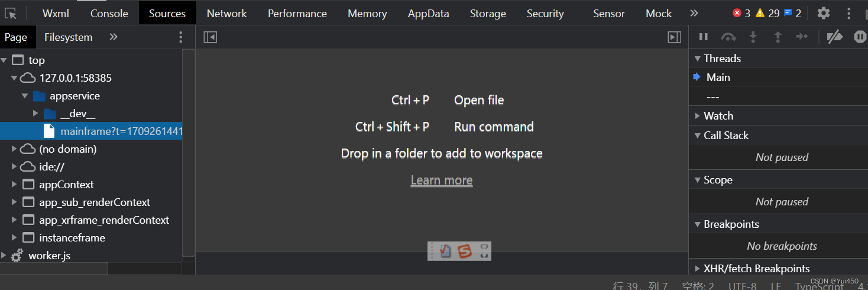This screenshot has width=868, height=290.
Task: Show more DevTools tabs chevron
Action: (x=694, y=13)
